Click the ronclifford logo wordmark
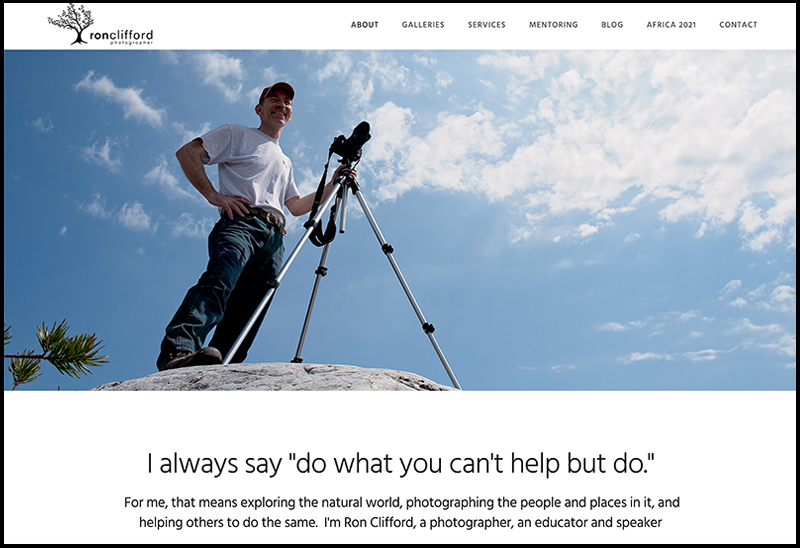The image size is (800, 548). tap(121, 36)
